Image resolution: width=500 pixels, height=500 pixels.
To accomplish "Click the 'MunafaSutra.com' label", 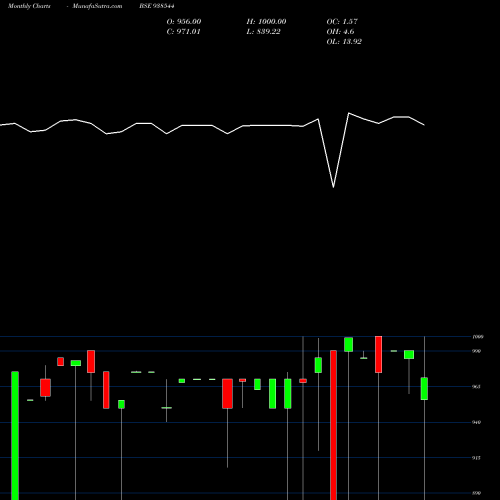I will tap(97, 6).
